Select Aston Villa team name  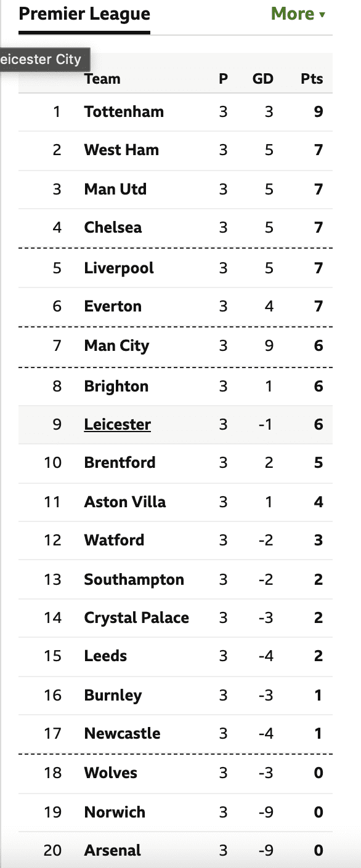pyautogui.click(x=125, y=502)
